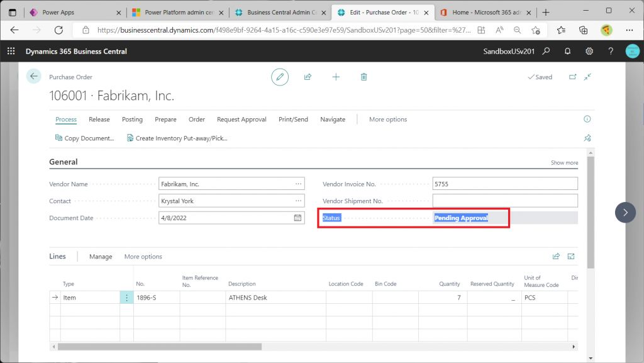Open the Request Approval menu

click(241, 120)
